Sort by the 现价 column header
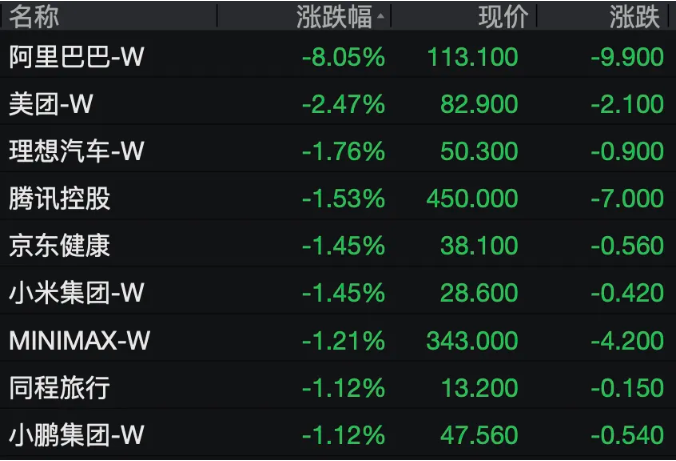The image size is (676, 461). click(503, 17)
